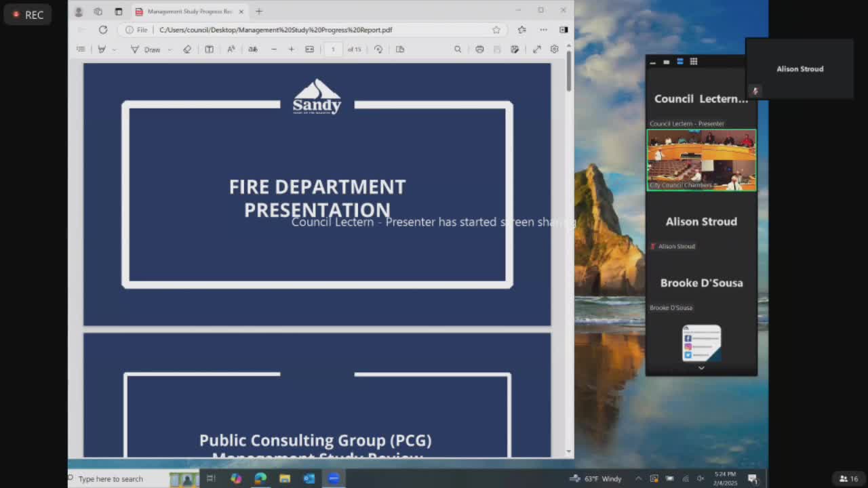Click the Print icon in the PDF toolbar
Image resolution: width=868 pixels, height=488 pixels.
coord(479,49)
